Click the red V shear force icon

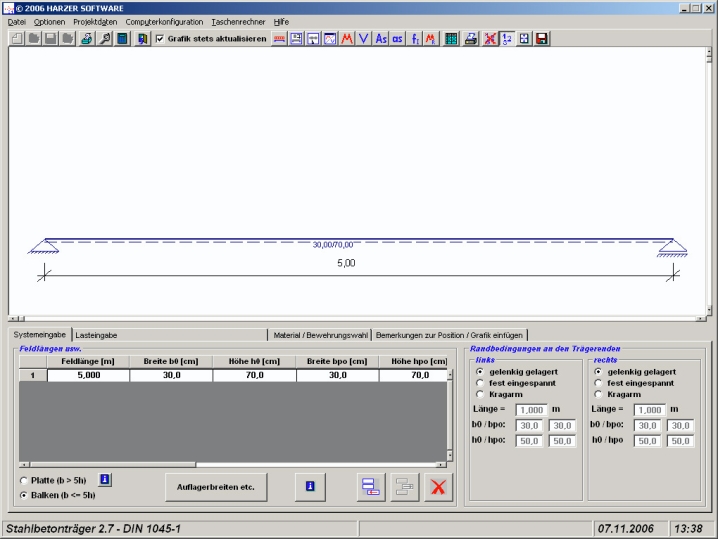[364, 39]
